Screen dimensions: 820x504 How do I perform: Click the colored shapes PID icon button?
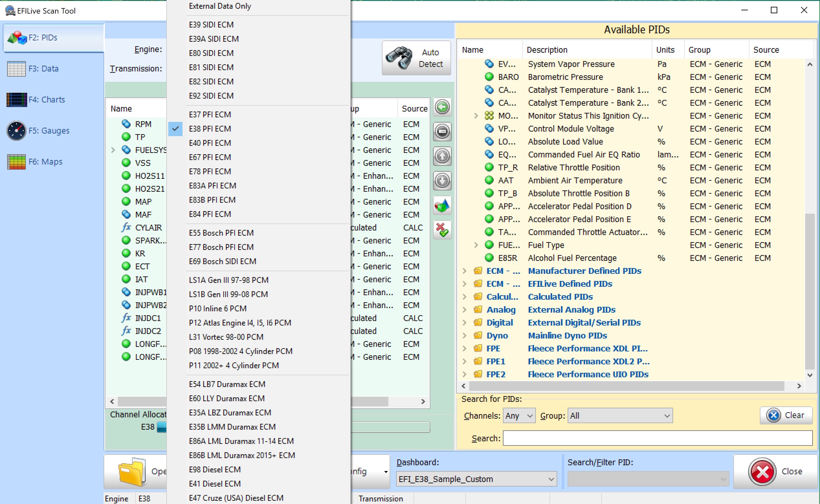point(442,205)
